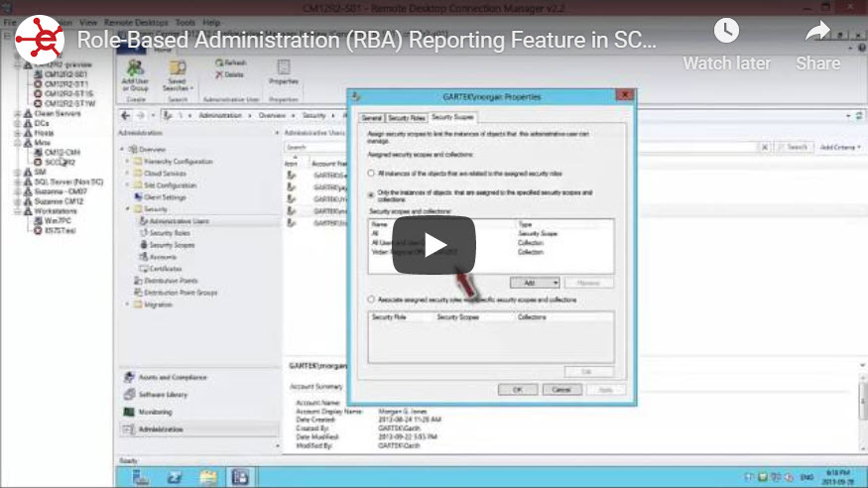
Task: Switch to the Security Roles tab
Action: coord(406,118)
